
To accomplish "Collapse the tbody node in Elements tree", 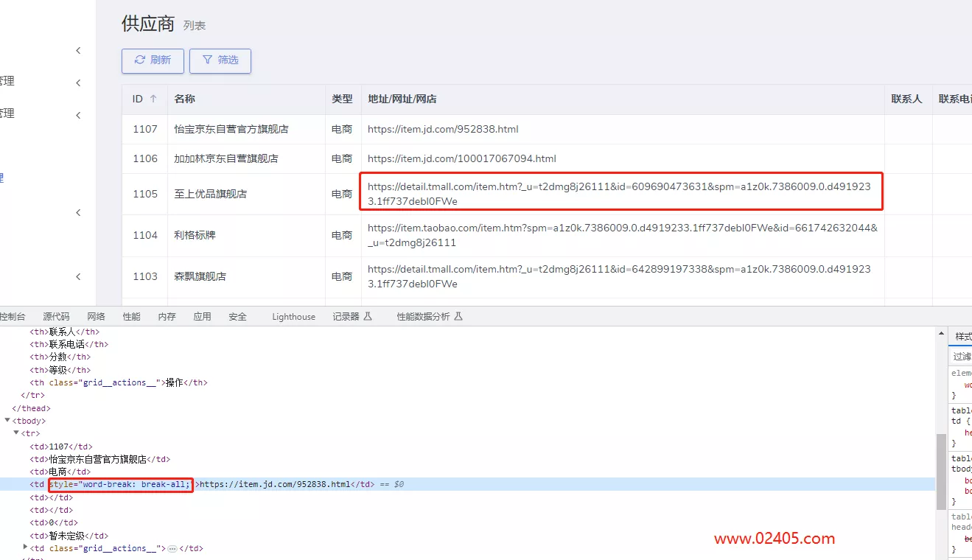I will 7,421.
